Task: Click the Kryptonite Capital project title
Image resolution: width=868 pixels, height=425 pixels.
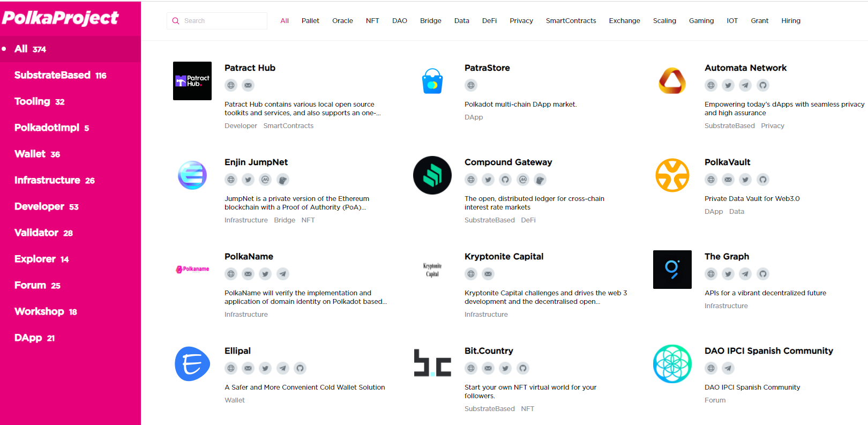Action: [x=504, y=257]
